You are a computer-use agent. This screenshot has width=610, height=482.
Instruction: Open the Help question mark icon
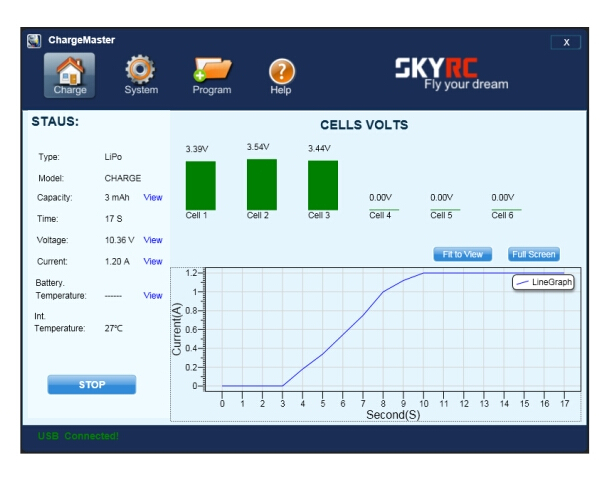(x=281, y=77)
